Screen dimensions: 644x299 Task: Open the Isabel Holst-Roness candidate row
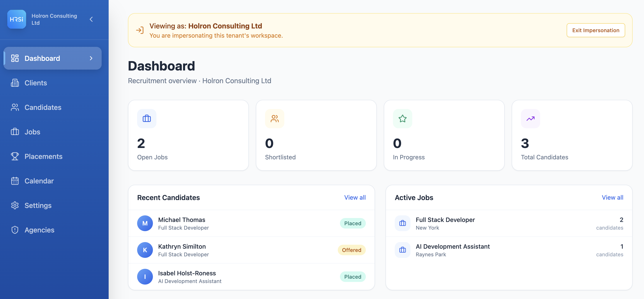(251, 276)
